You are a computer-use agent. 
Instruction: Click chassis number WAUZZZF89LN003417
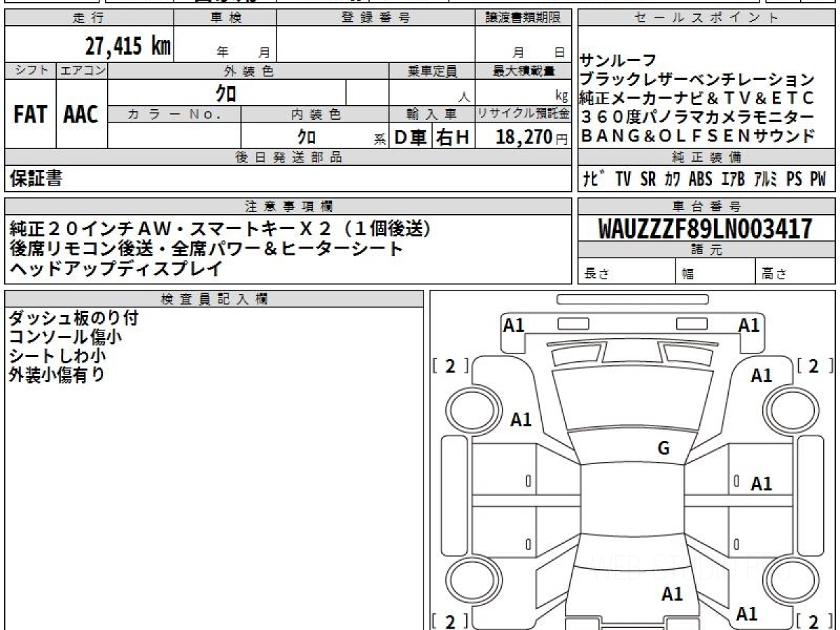(x=705, y=229)
